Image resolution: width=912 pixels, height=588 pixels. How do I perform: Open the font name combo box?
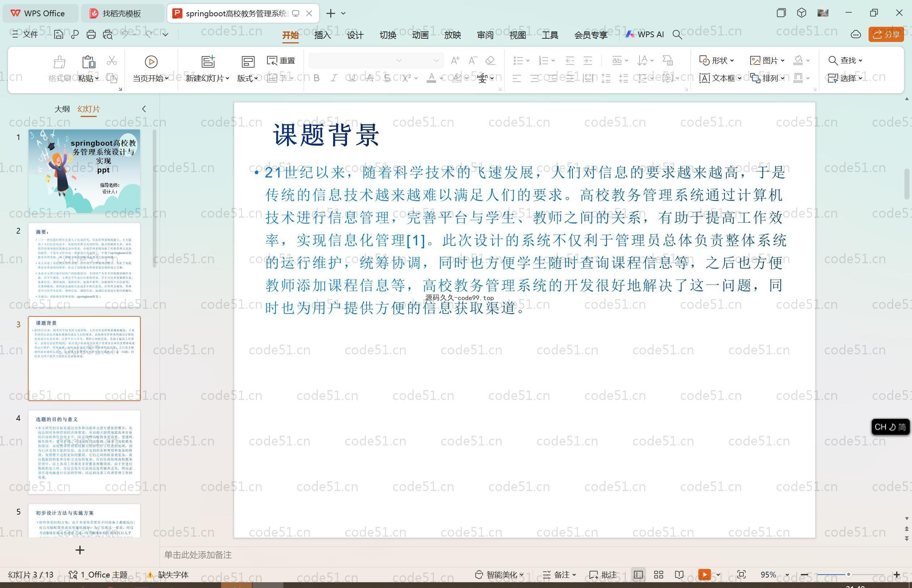point(356,60)
